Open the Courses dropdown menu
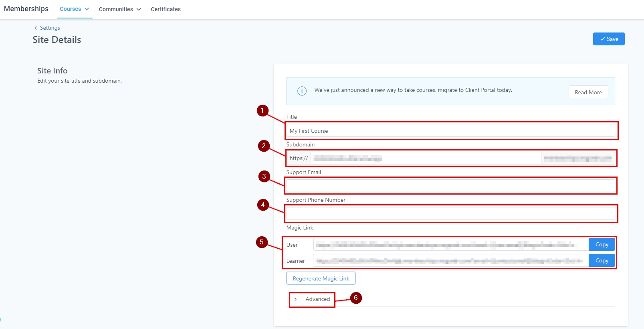Viewport: 644px width, 329px height. pos(75,9)
